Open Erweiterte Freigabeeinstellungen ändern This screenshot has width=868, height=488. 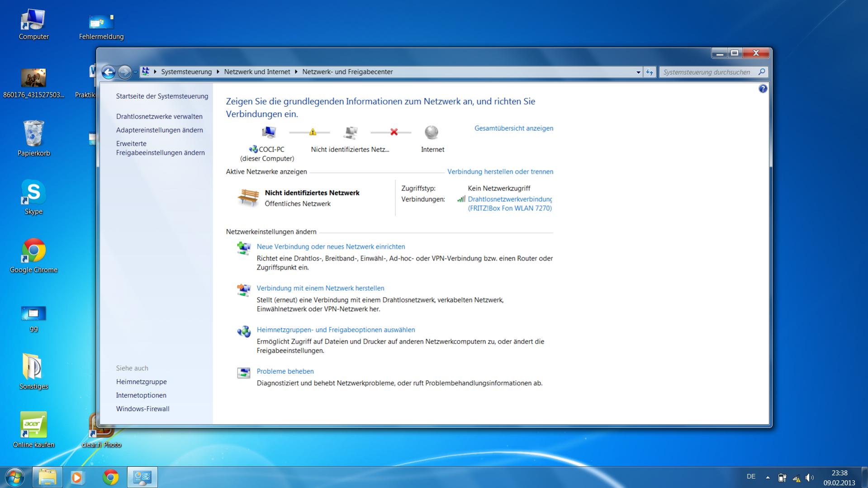click(160, 148)
